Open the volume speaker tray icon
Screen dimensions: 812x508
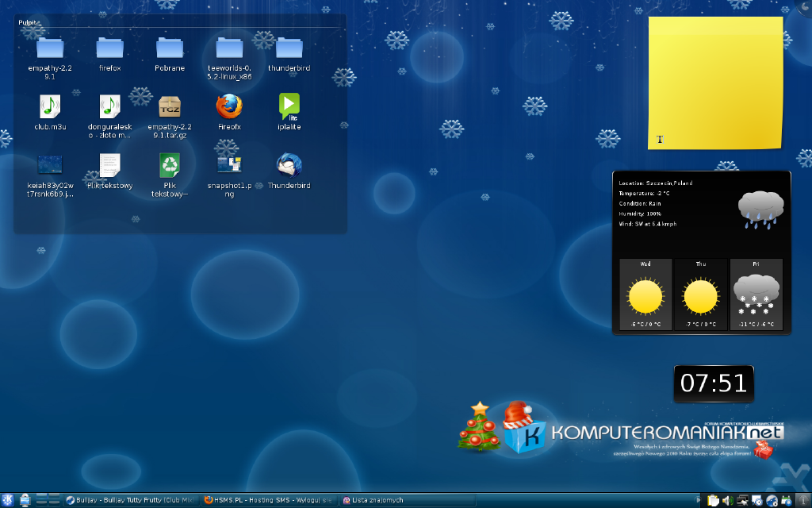[728, 500]
